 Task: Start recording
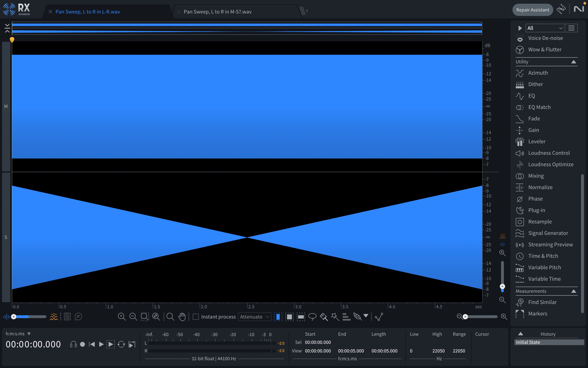tap(83, 344)
